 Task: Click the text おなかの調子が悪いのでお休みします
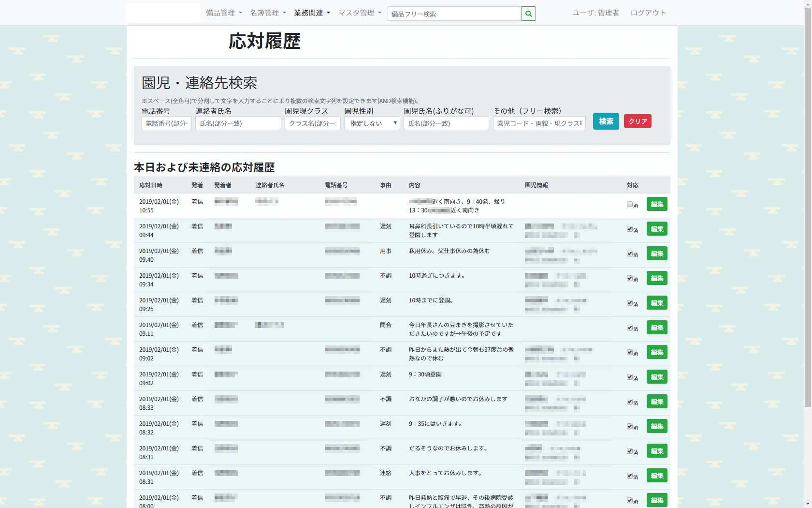tap(458, 399)
